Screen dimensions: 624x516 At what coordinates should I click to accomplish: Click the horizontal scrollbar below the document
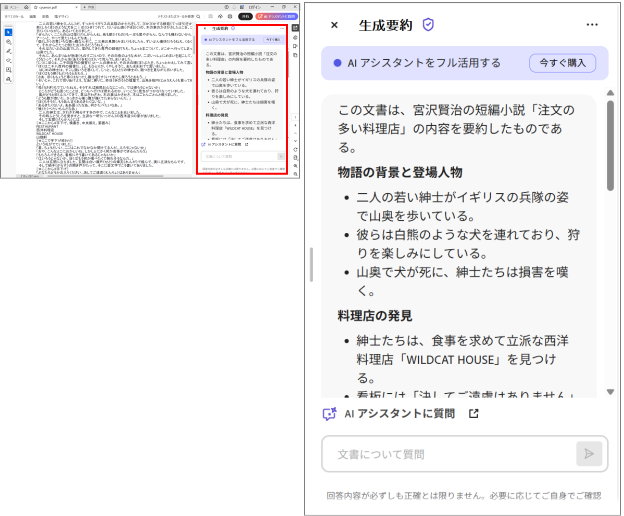103,176
